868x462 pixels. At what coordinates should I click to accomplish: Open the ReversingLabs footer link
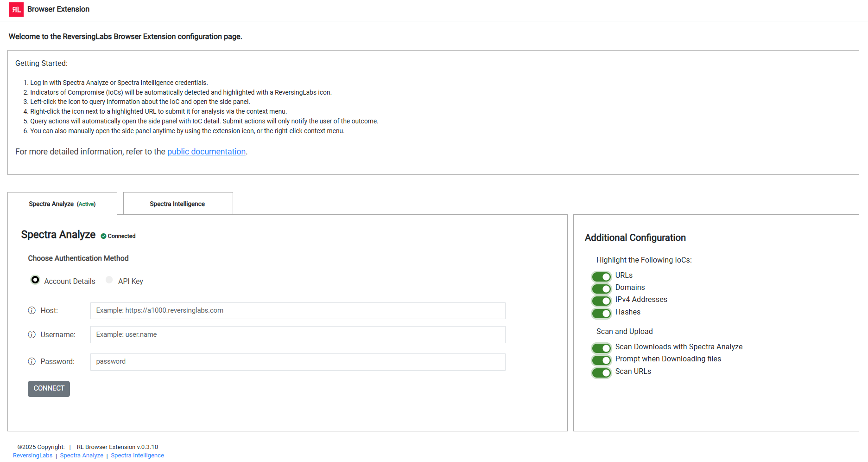pyautogui.click(x=33, y=456)
